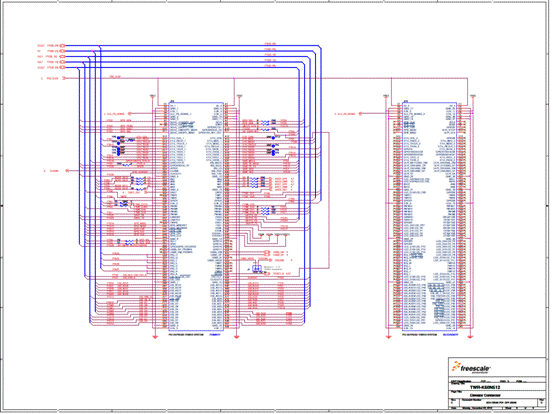Click the lone port symbol at left middle
Screen dimensions: 553x414
point(66,171)
